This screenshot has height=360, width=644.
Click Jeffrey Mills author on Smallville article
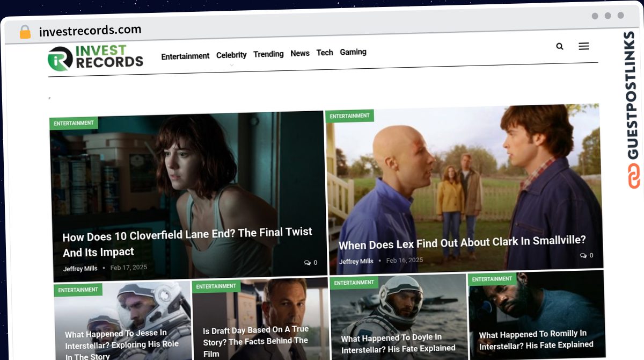[x=356, y=262]
